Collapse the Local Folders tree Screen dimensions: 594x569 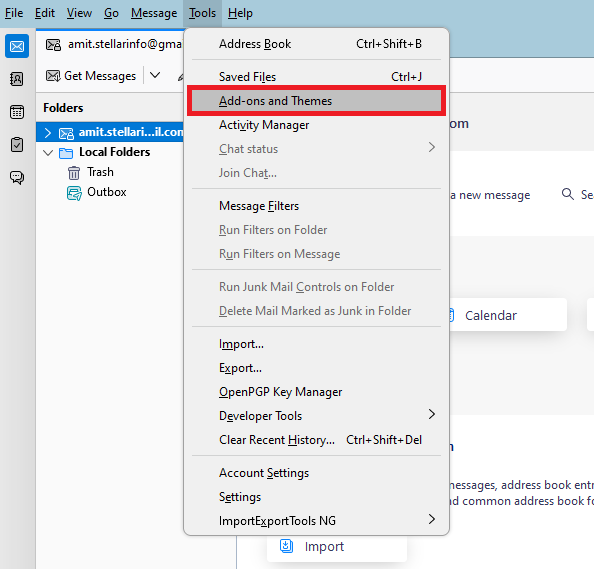48,153
